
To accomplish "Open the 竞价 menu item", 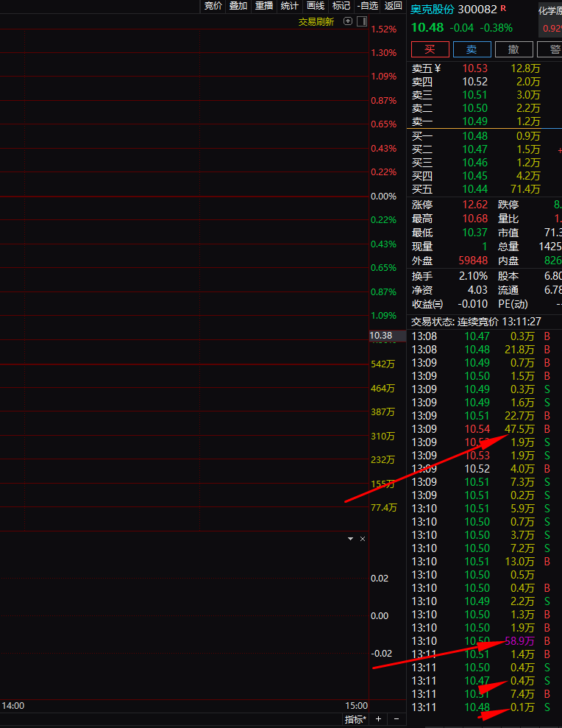I will 213,6.
